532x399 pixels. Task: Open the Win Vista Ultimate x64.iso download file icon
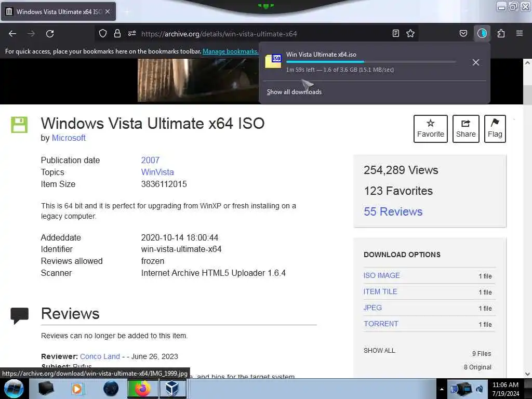273,61
